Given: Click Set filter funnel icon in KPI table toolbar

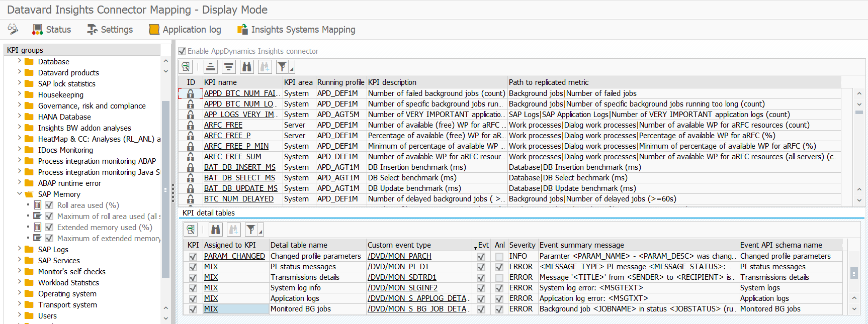Looking at the screenshot, I should pyautogui.click(x=282, y=66).
